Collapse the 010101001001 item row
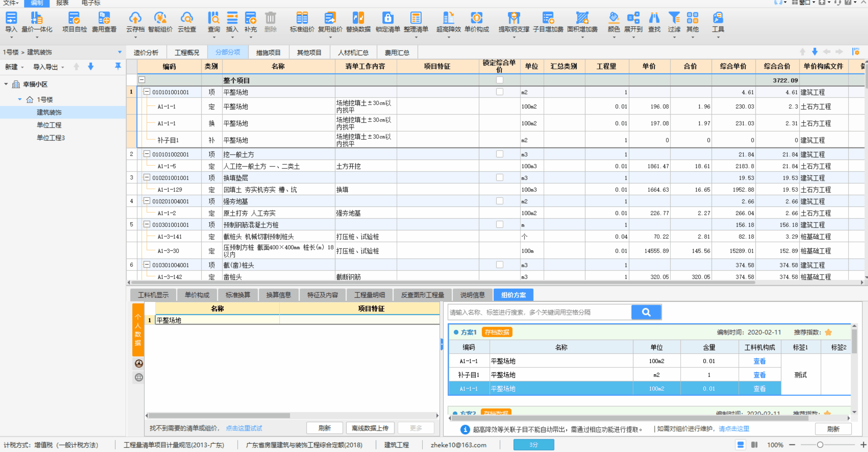The height and width of the screenshot is (452, 868). tap(147, 92)
